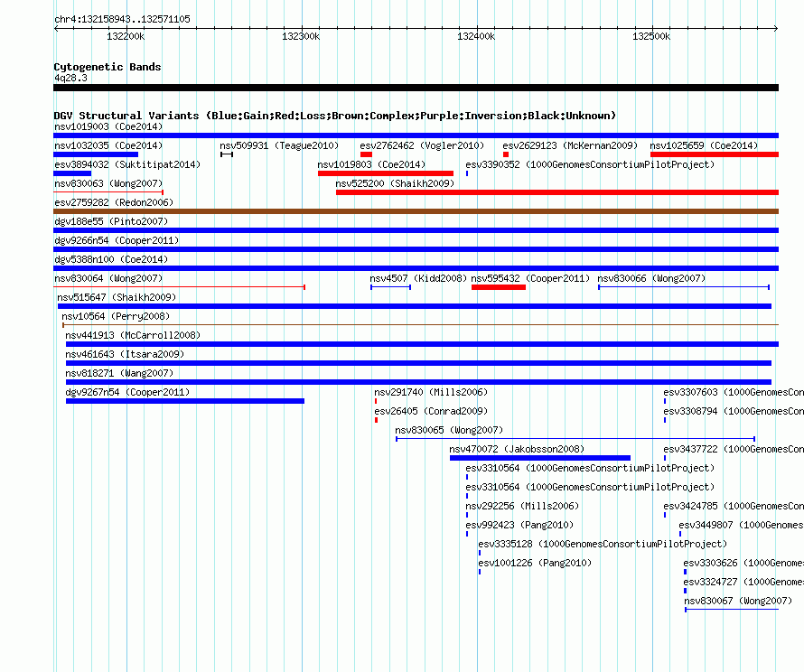Click the red bar under nsv595432 (Cooper2011)
The width and height of the screenshot is (804, 672).
(x=499, y=287)
